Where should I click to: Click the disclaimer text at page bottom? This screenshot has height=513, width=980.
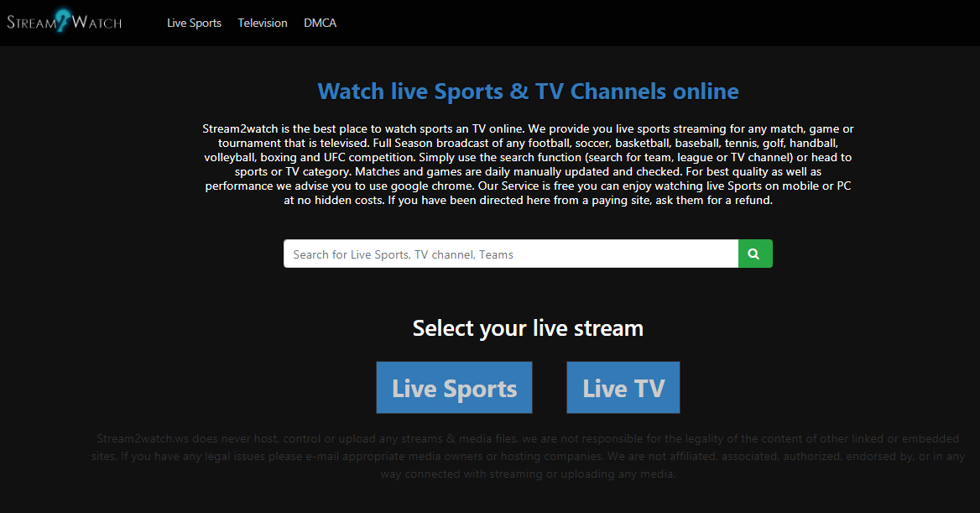pyautogui.click(x=527, y=456)
